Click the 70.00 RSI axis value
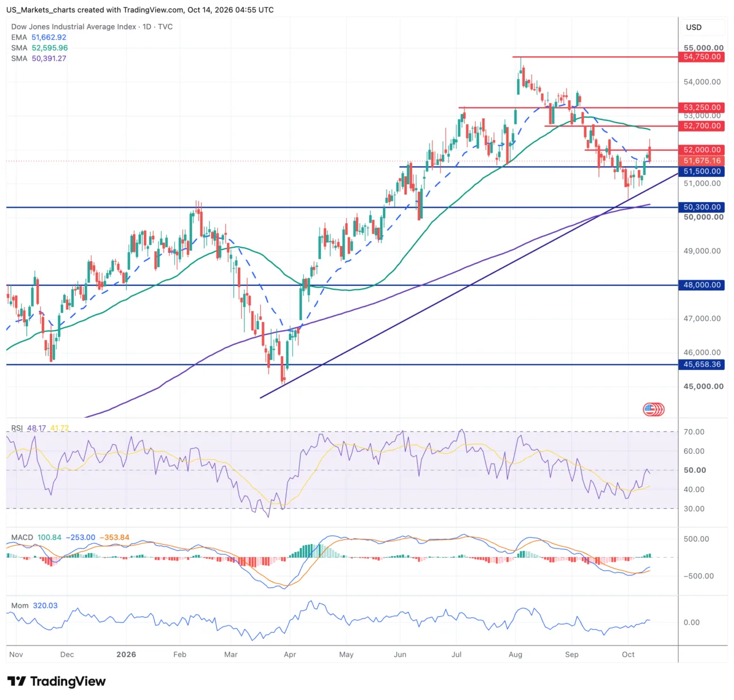This screenshot has height=700, width=734. pos(694,431)
